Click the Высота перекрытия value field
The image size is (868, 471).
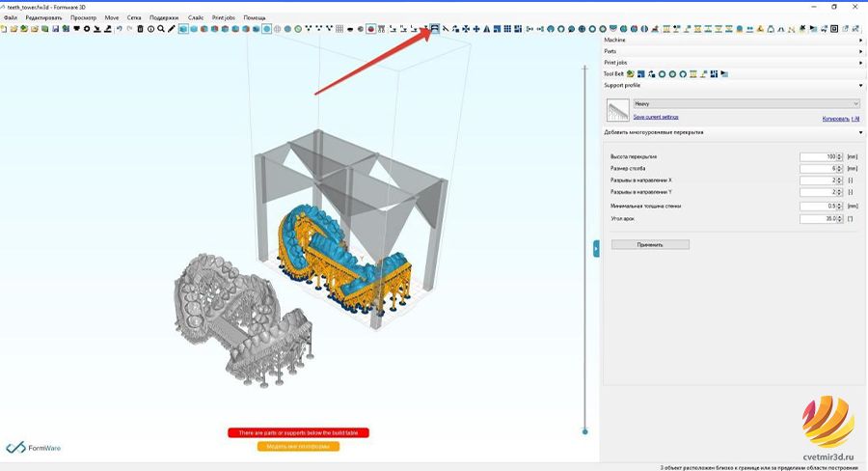pyautogui.click(x=818, y=156)
